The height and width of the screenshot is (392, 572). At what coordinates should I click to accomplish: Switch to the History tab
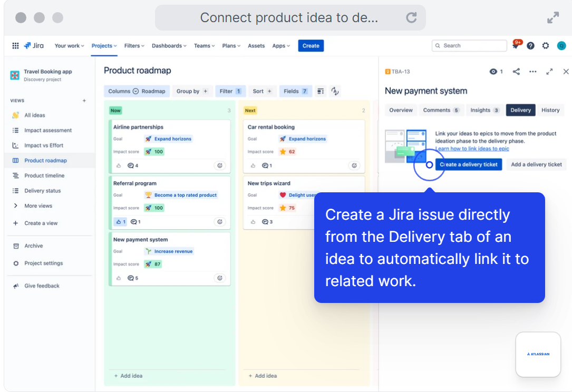click(x=550, y=110)
